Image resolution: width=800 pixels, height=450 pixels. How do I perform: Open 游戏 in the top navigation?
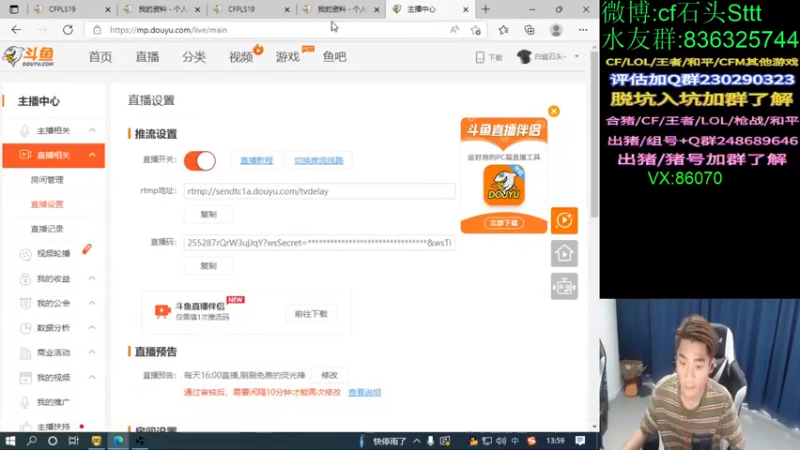coord(288,57)
